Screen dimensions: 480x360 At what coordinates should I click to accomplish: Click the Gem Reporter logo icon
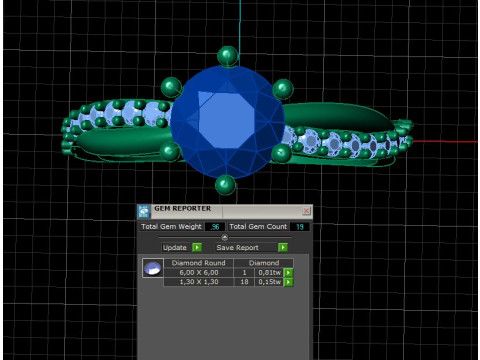pyautogui.click(x=144, y=211)
